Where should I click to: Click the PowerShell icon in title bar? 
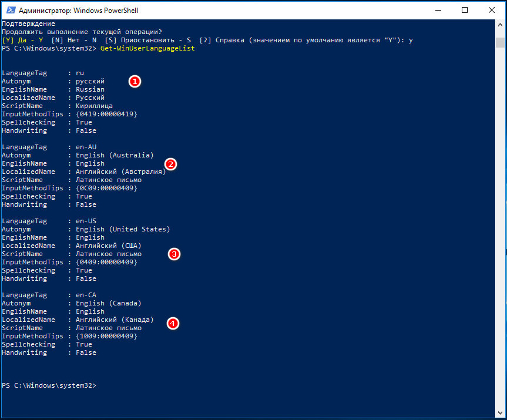[x=11, y=11]
